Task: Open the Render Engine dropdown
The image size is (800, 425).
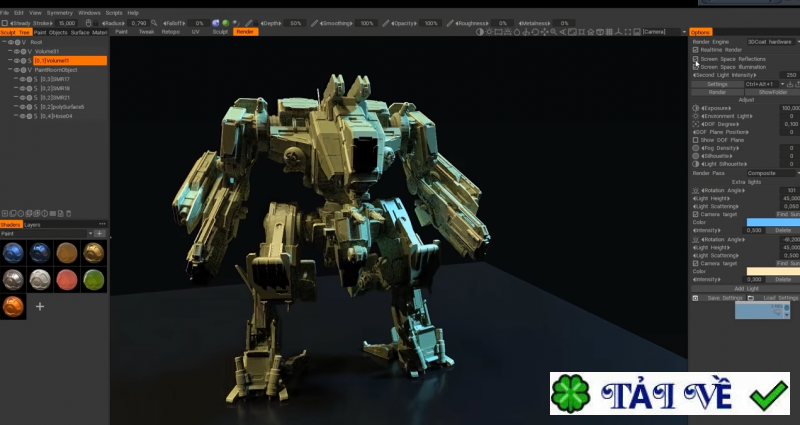Action: (772, 42)
